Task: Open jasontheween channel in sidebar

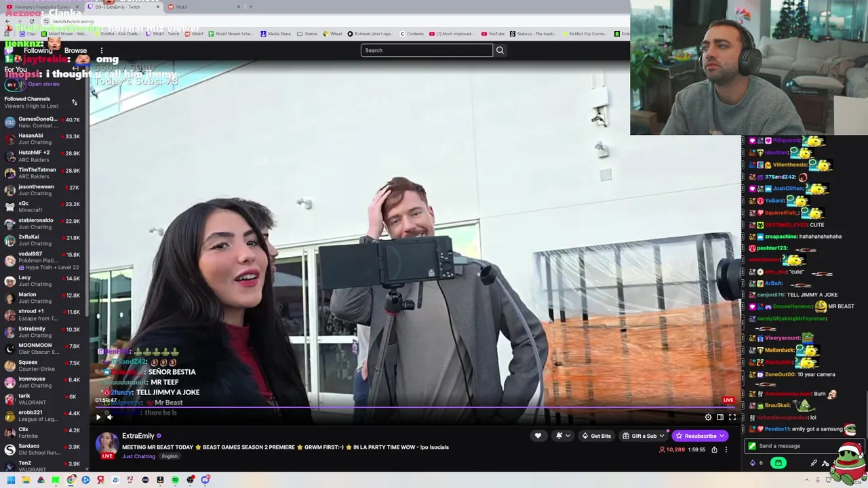Action: pyautogui.click(x=42, y=190)
